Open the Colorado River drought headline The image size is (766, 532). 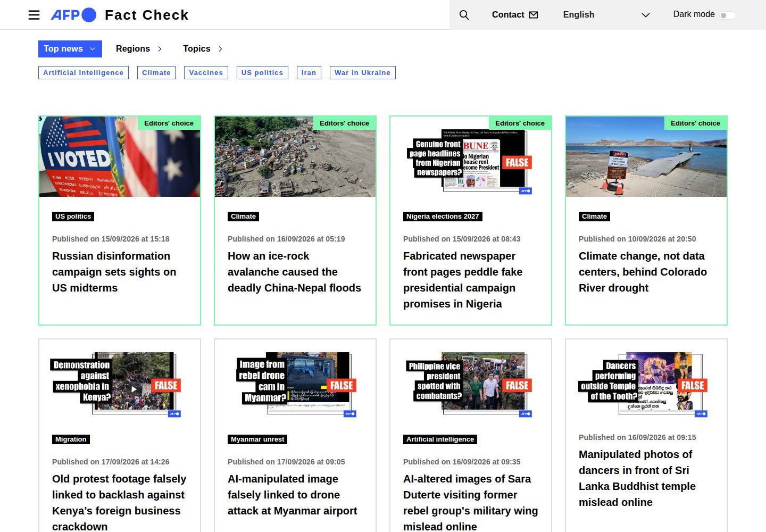click(x=643, y=272)
